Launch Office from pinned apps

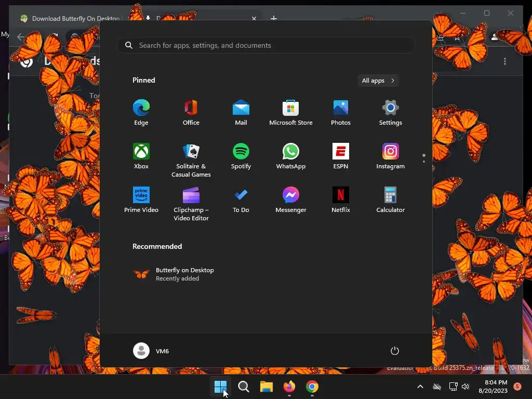pos(191,113)
